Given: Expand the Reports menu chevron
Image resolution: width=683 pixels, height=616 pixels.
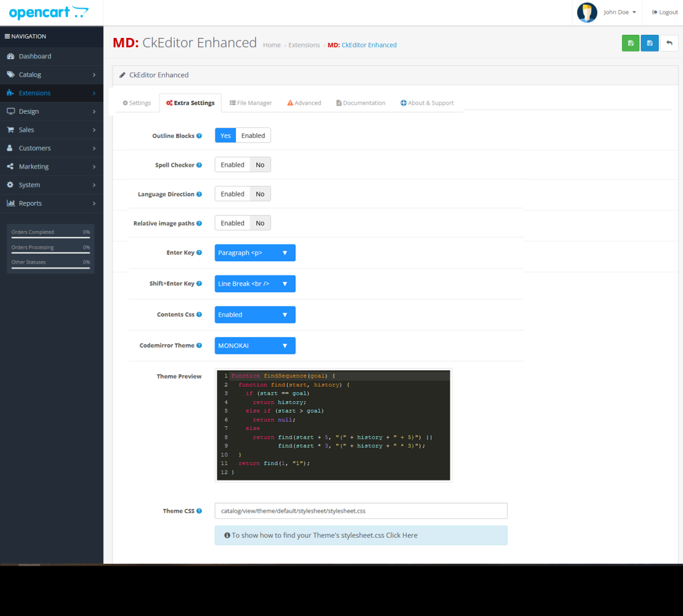Looking at the screenshot, I should (94, 203).
